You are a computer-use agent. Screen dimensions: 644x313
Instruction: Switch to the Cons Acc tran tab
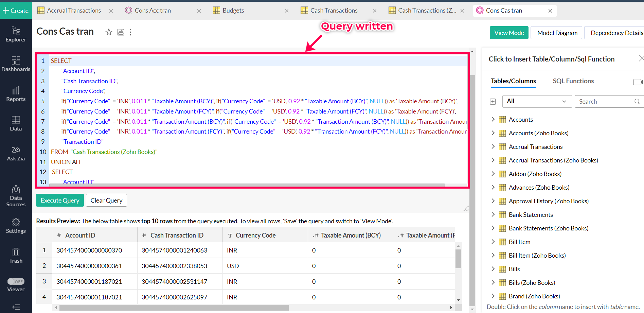(x=153, y=11)
